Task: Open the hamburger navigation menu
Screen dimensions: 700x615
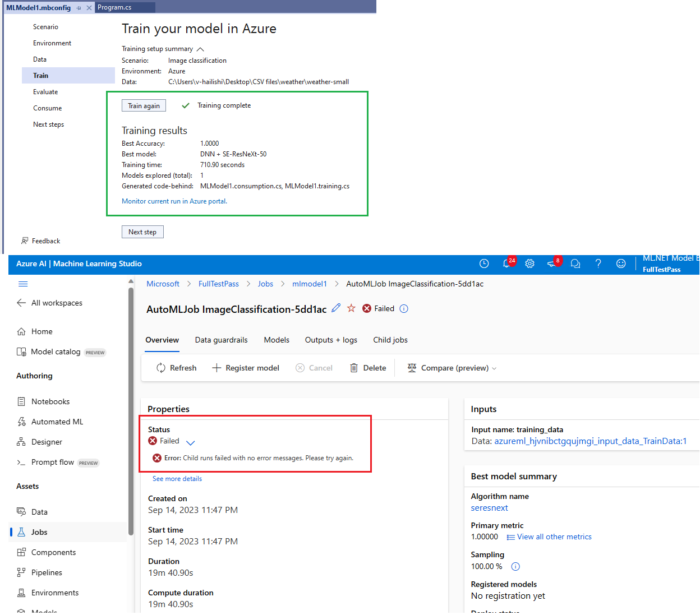Action: pos(23,284)
